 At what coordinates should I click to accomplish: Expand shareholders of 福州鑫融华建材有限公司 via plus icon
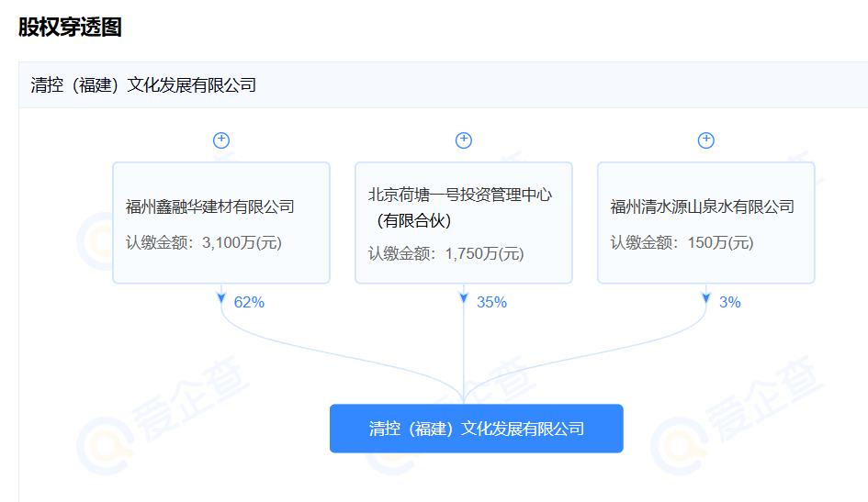point(221,140)
